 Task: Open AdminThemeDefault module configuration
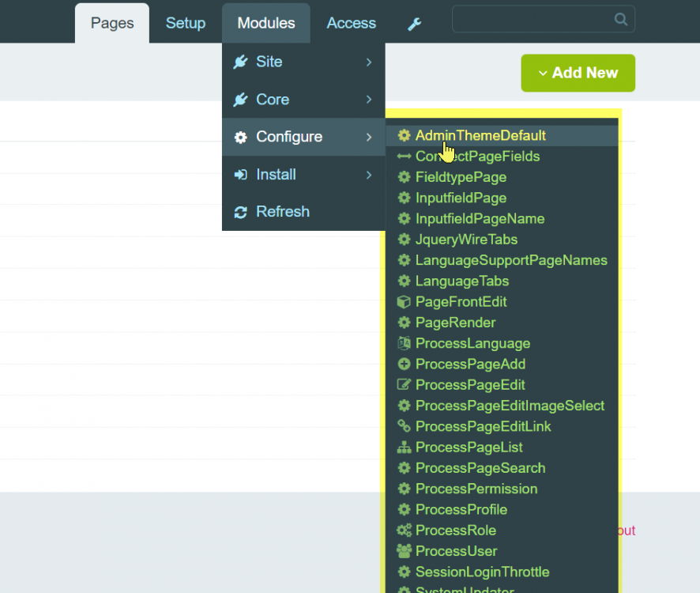(x=480, y=136)
